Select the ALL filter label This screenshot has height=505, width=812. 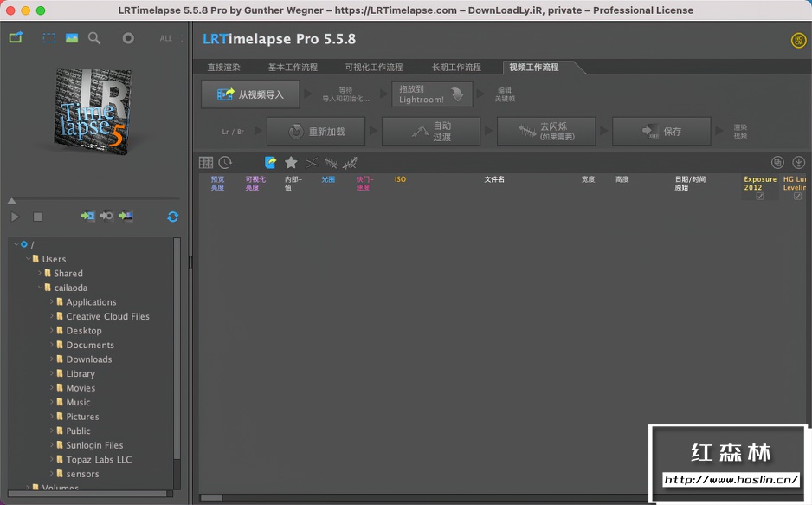coord(165,38)
